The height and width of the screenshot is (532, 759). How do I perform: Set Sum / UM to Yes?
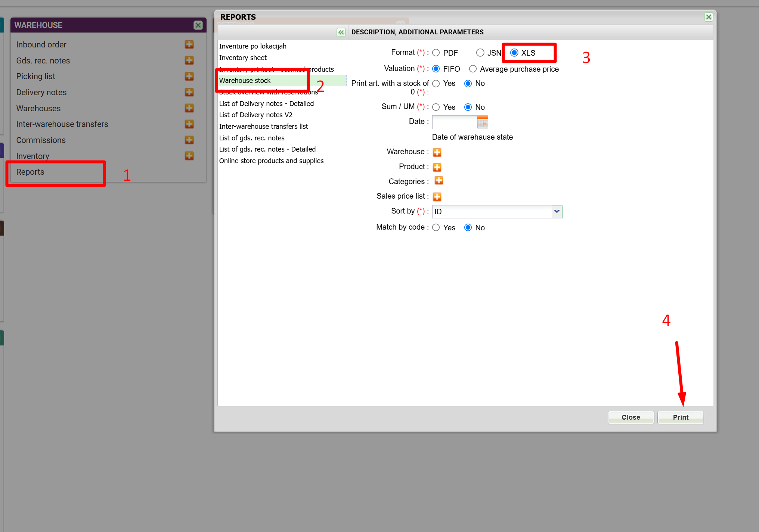tap(436, 108)
